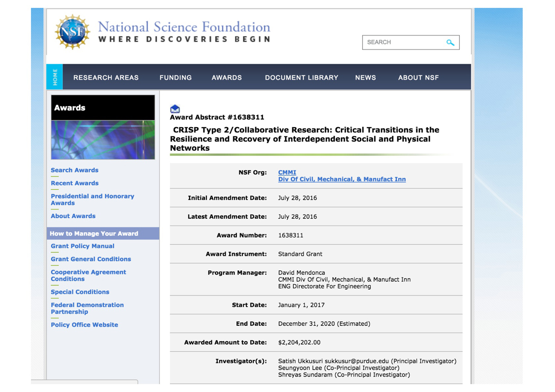The width and height of the screenshot is (555, 392).
Task: Click the Investigator(s) field label
Action: coord(241,361)
